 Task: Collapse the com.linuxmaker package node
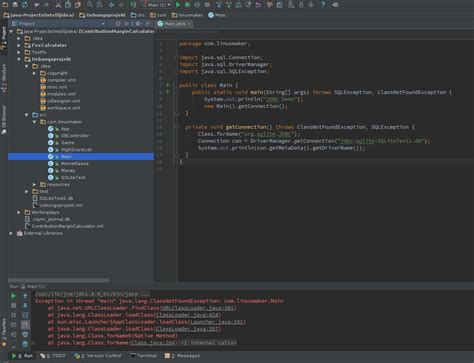[34, 122]
